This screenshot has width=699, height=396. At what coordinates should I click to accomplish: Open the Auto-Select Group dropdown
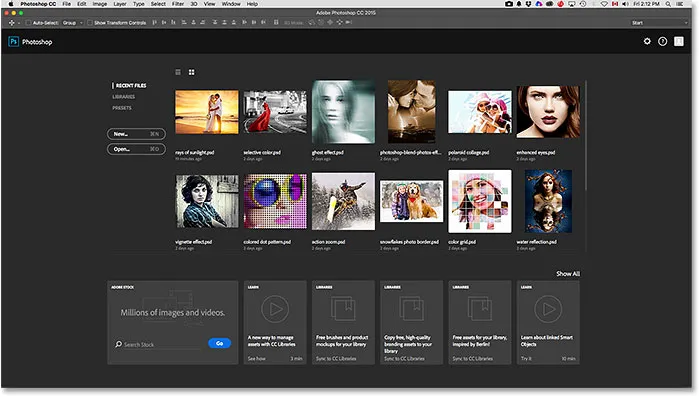72,23
